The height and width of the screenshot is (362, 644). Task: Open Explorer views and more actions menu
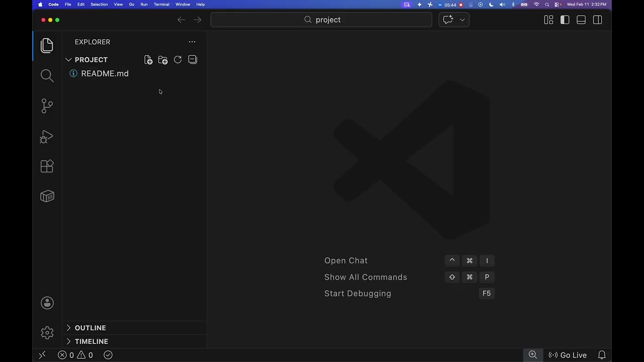[x=192, y=42]
